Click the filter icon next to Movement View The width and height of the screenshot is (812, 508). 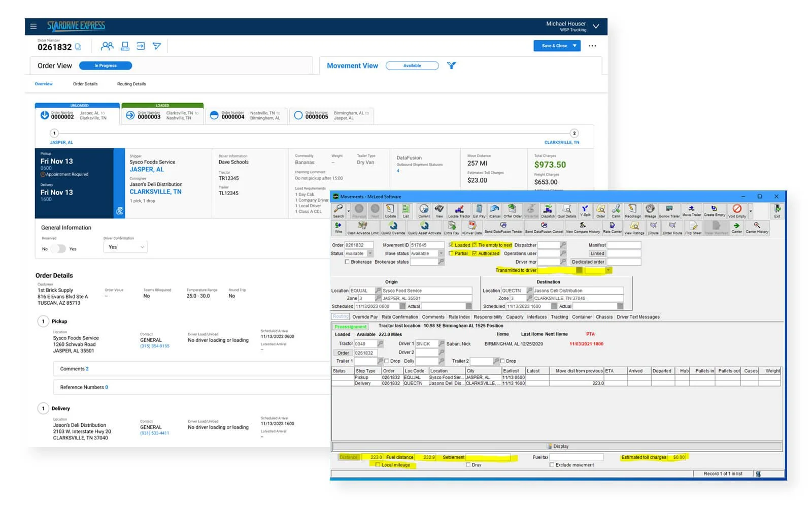coord(451,66)
